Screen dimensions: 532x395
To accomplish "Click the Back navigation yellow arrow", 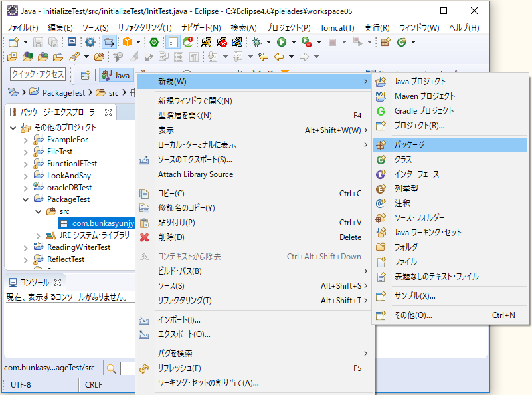I will click(x=279, y=57).
